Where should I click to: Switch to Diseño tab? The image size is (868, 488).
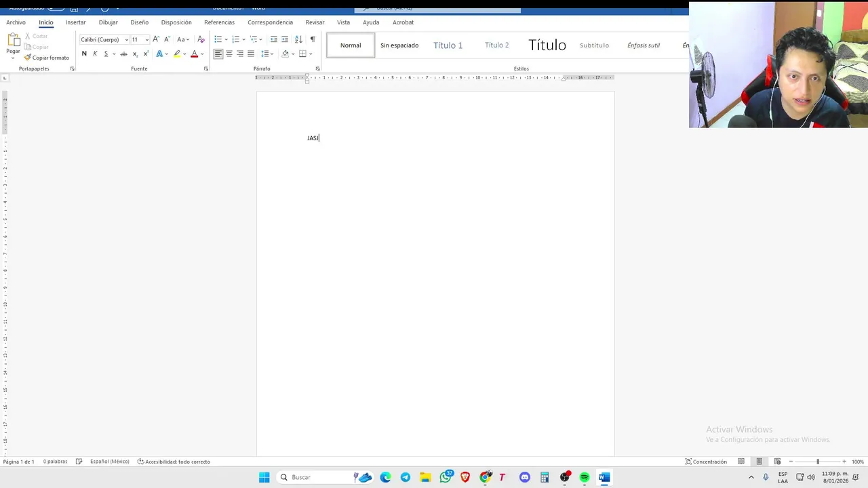click(139, 22)
